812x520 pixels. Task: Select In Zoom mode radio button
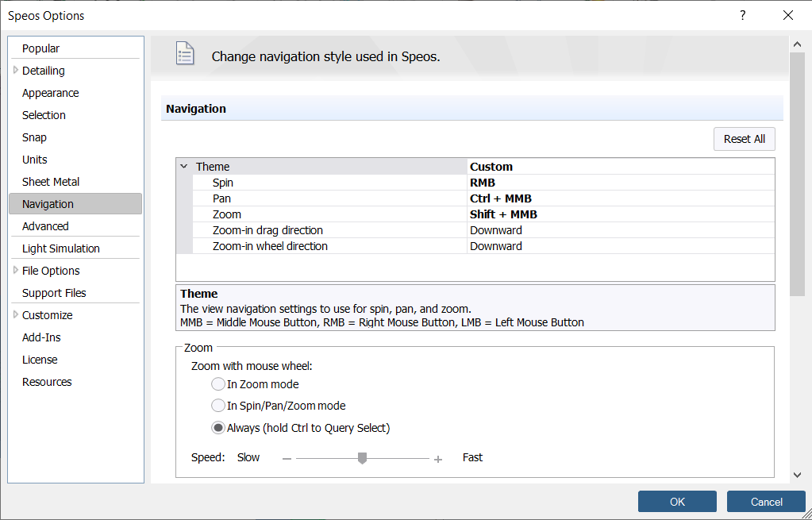(x=218, y=383)
